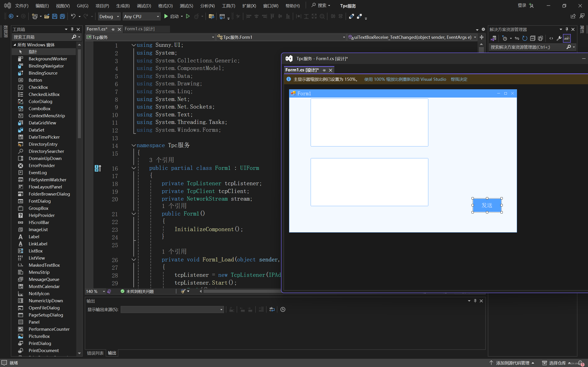Click the Save All icon
The height and width of the screenshot is (367, 588).
click(x=62, y=16)
